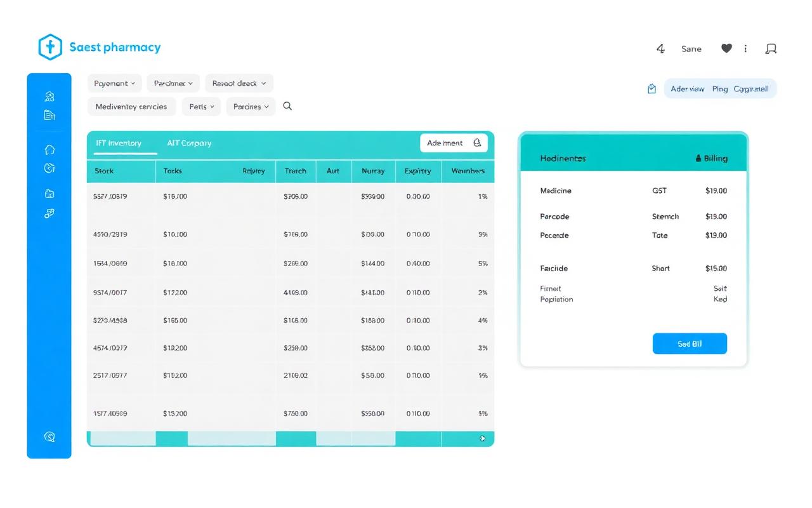
Task: Click the blue Sed Bill button
Action: coord(690,344)
